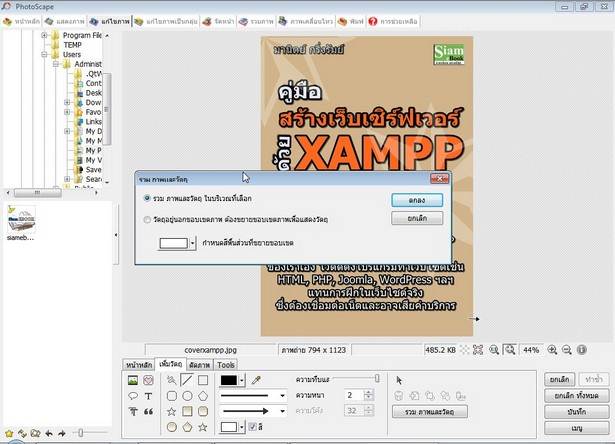Confirm the merge dialog with OK button
The width and height of the screenshot is (615, 444).
(417, 200)
